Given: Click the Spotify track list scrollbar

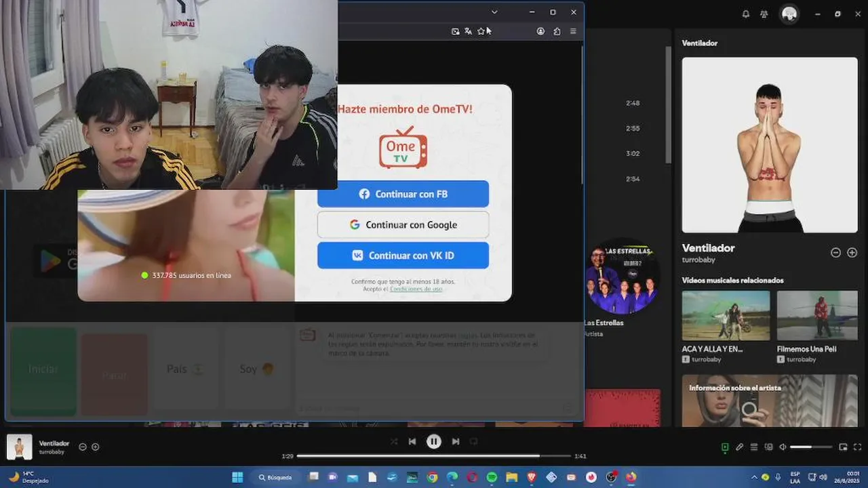Looking at the screenshot, I should 669,105.
